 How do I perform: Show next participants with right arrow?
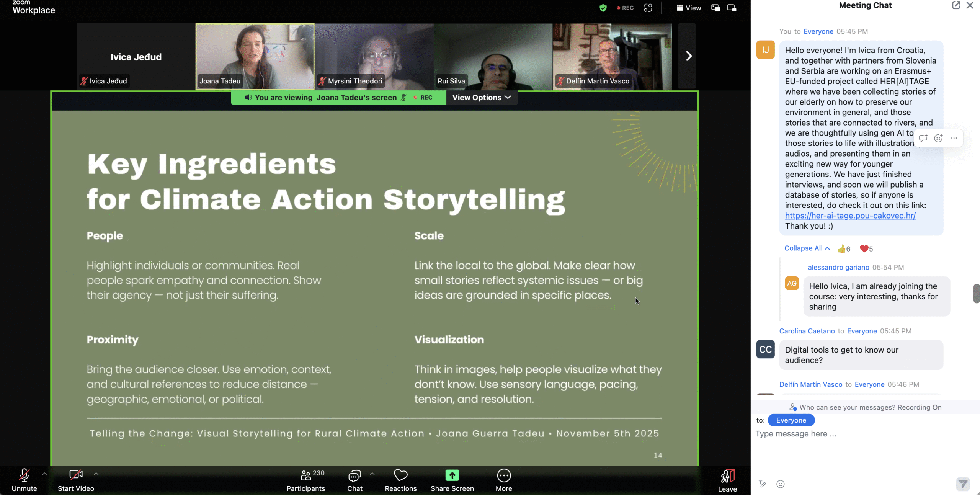pos(688,56)
